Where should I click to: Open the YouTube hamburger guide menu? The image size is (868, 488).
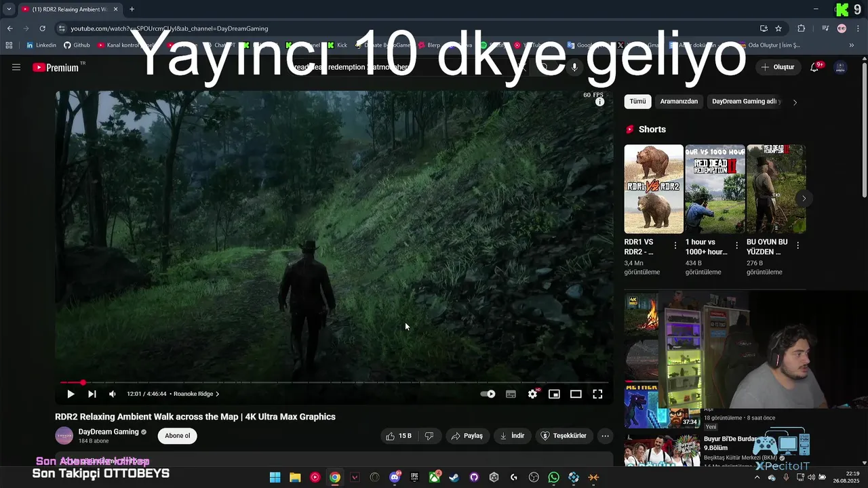pos(16,67)
